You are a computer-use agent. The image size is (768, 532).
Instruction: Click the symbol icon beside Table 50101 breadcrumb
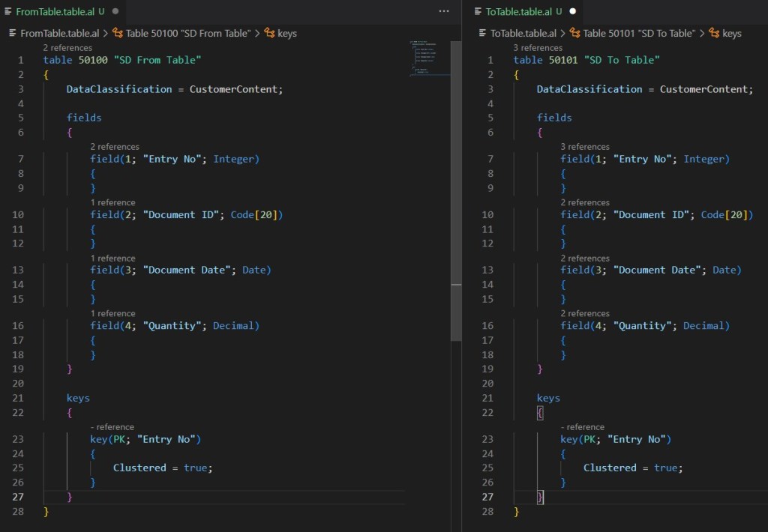[575, 34]
